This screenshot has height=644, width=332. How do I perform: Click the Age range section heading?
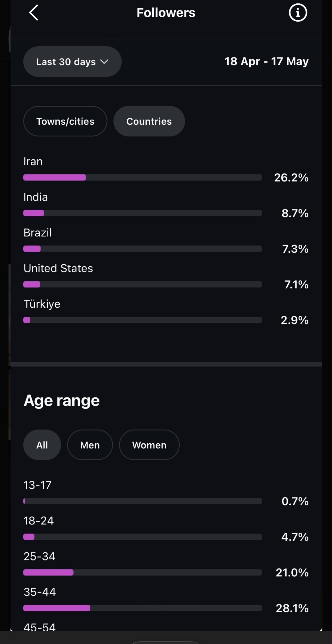pyautogui.click(x=62, y=401)
